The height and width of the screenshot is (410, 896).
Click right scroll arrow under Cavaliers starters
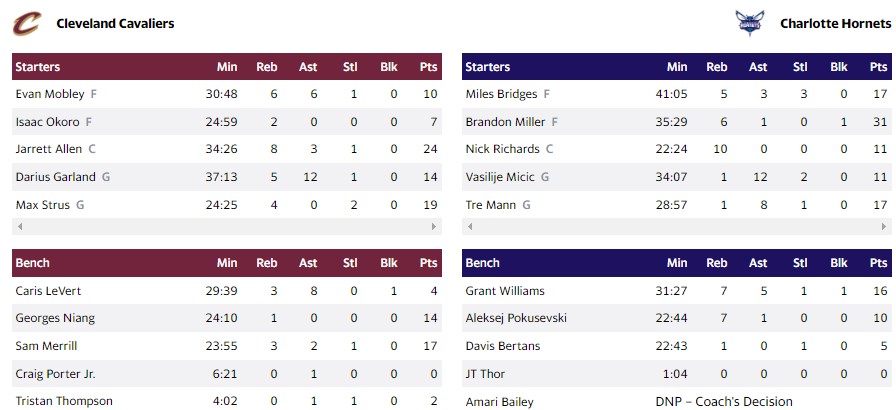[x=435, y=227]
